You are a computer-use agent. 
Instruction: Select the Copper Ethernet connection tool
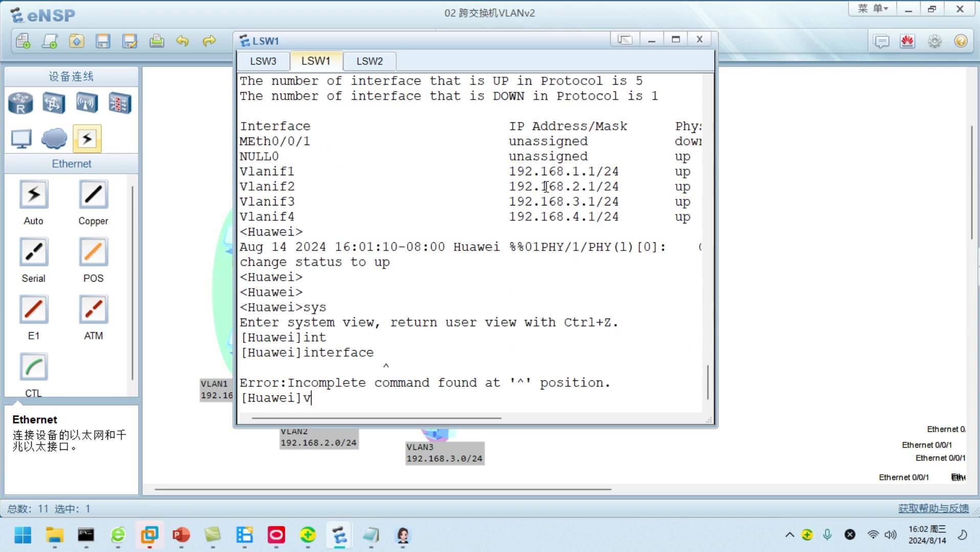(x=93, y=195)
